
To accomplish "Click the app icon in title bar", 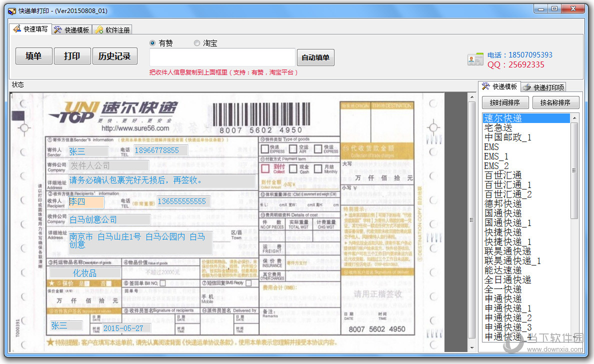I will coord(12,11).
